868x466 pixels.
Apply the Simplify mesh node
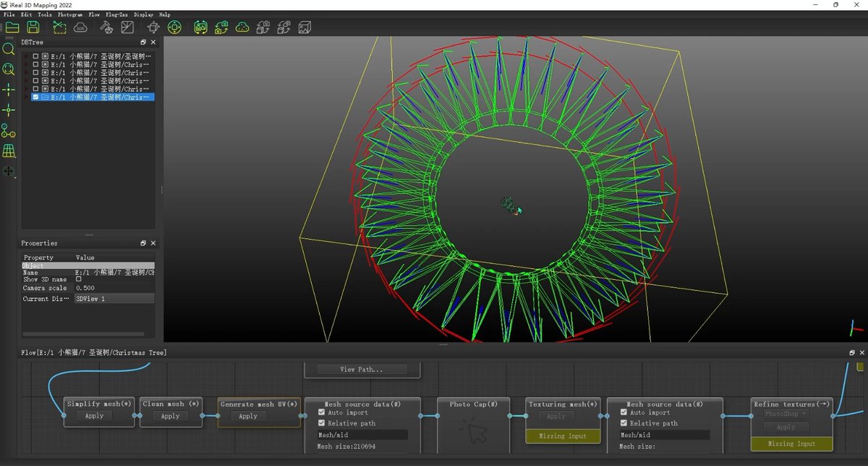pos(94,416)
